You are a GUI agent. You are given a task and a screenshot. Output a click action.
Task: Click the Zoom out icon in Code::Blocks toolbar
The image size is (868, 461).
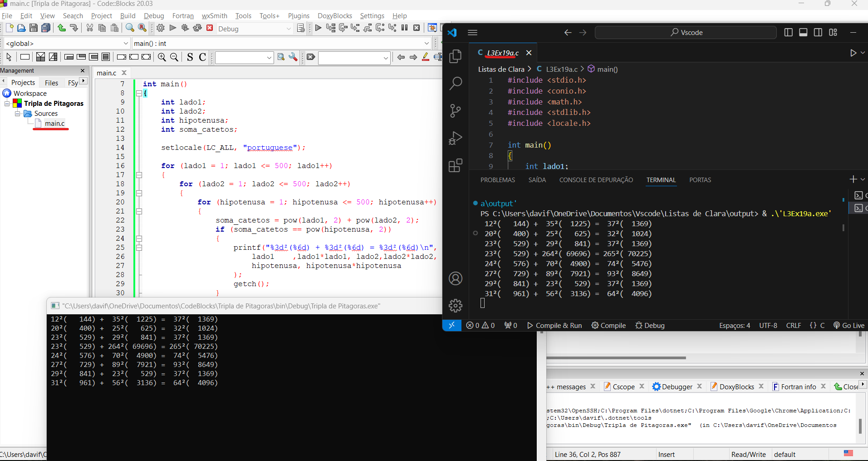coord(174,57)
